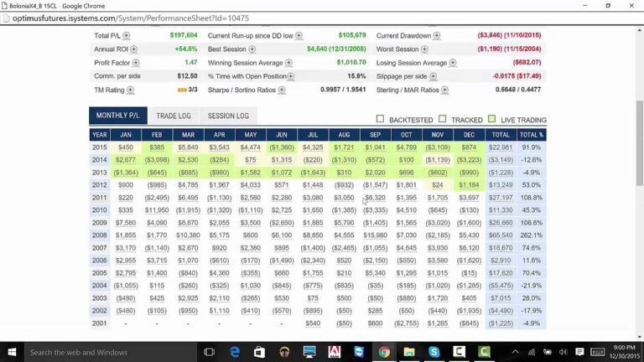Open Windows Start menu
This screenshot has width=644, height=362.
coord(12,352)
